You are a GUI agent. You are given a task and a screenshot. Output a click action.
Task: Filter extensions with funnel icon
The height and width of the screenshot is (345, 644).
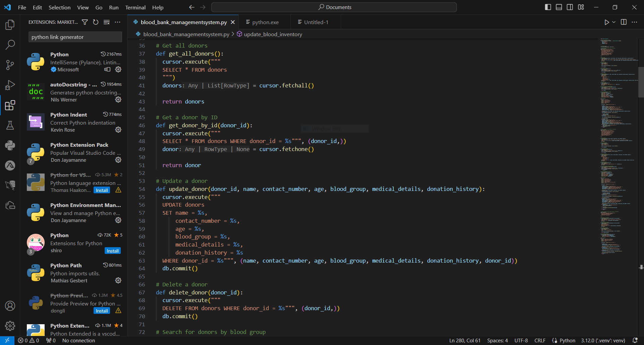[85, 22]
